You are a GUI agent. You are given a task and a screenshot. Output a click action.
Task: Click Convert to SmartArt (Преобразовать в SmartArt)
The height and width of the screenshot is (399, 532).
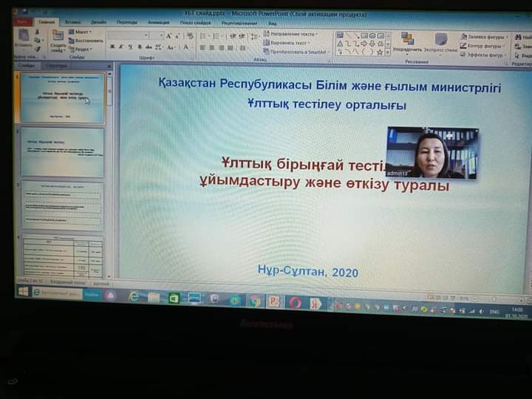[294, 52]
